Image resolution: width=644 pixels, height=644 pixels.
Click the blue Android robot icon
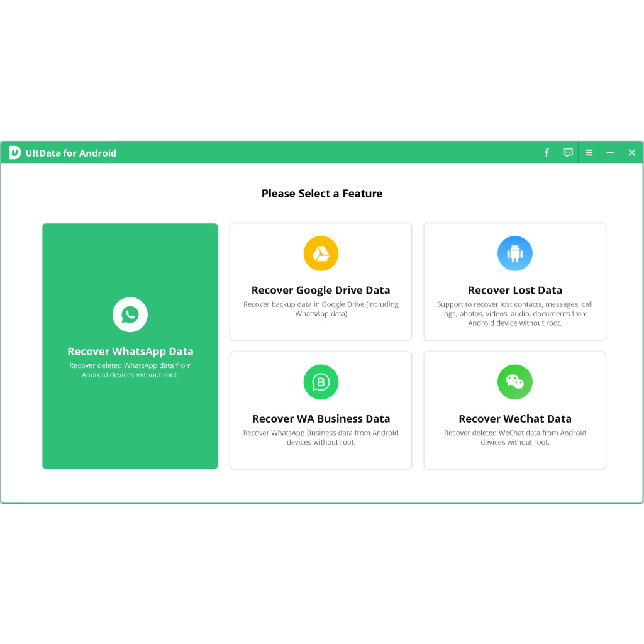[x=514, y=253]
